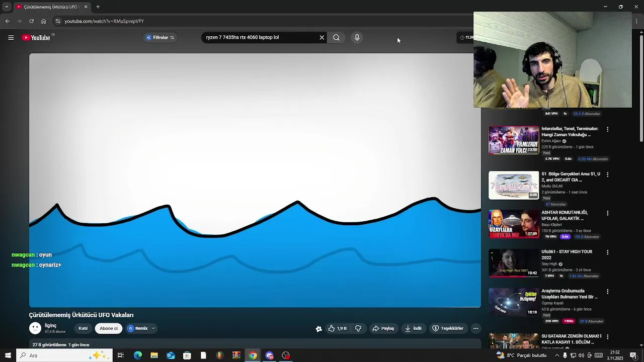Image resolution: width=644 pixels, height=362 pixels.
Task: Click the Remix button
Action: click(x=138, y=328)
